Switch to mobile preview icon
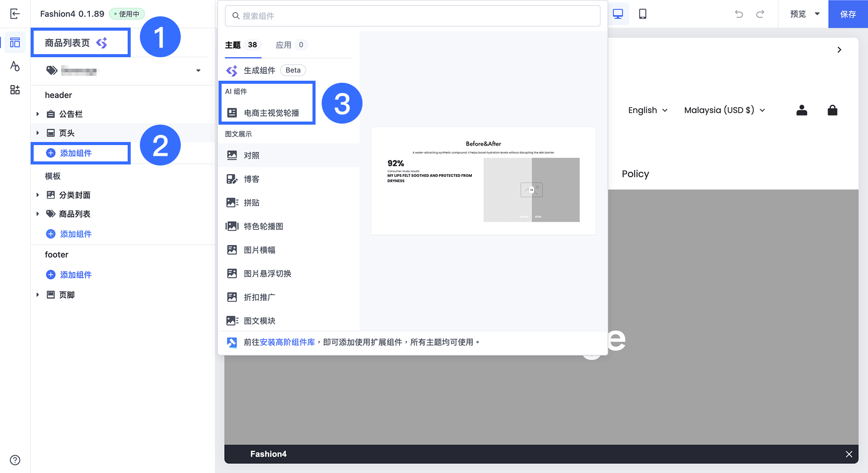The height and width of the screenshot is (473, 868). pyautogui.click(x=643, y=14)
